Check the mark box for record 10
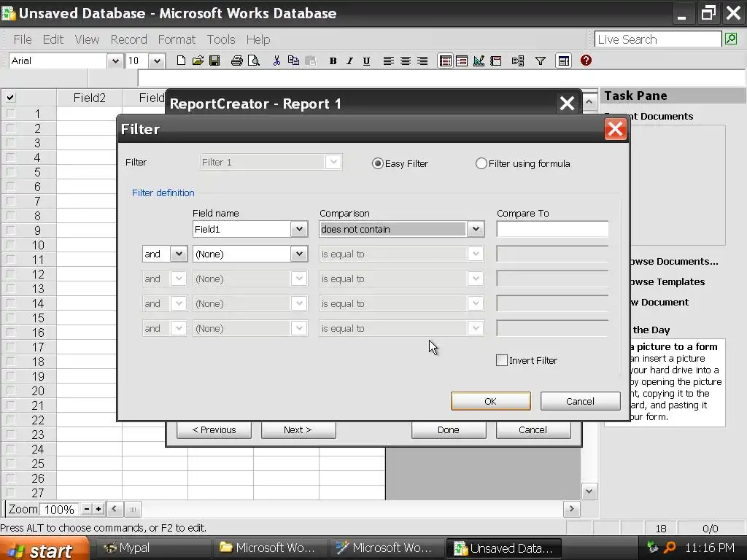Screen dimensions: 747x560 pos(10,245)
